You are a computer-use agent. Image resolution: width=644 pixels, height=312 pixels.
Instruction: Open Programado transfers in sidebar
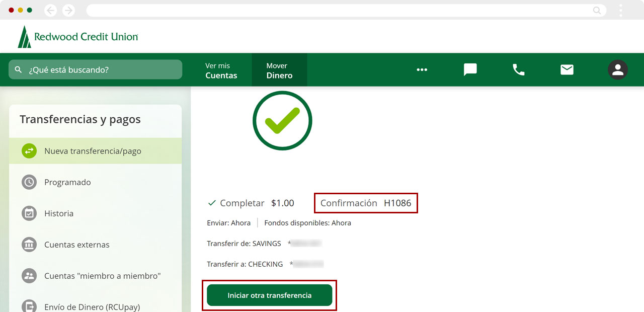67,182
